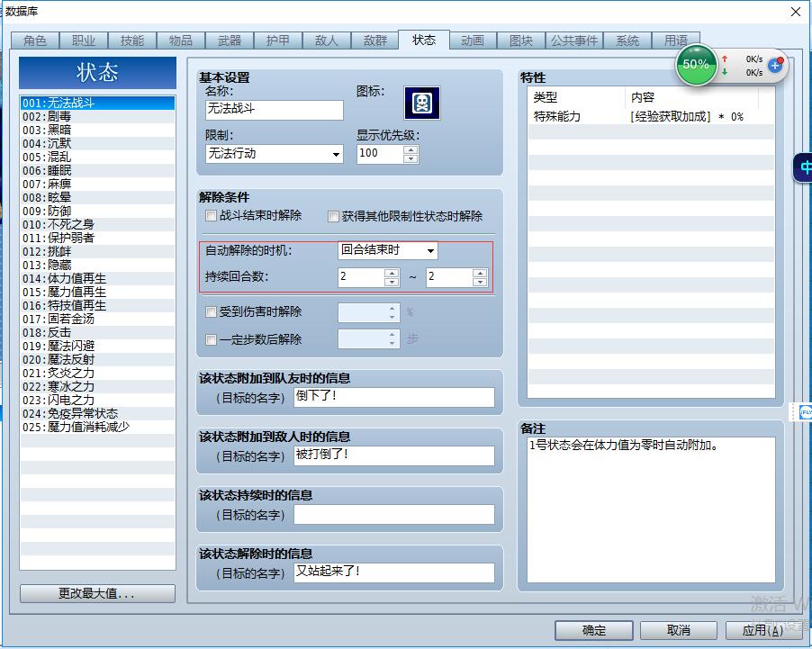Select state 012:挑衅
The width and height of the screenshot is (812, 649).
[x=98, y=251]
